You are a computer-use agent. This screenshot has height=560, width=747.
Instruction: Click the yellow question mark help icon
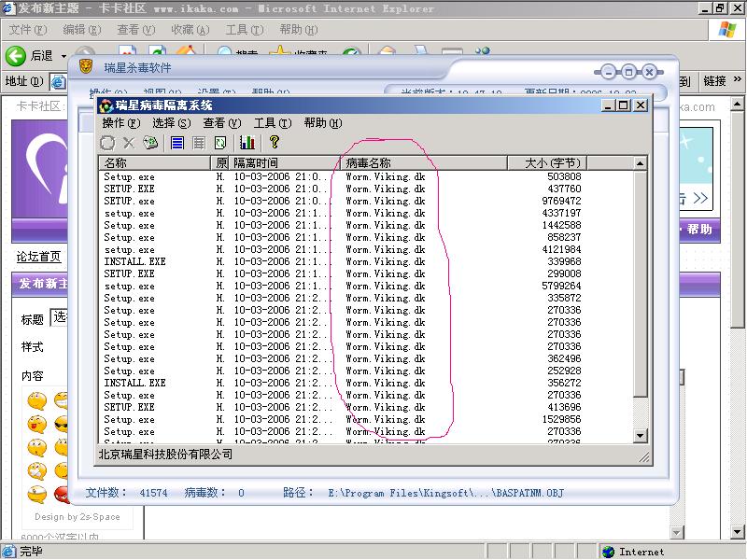(275, 143)
